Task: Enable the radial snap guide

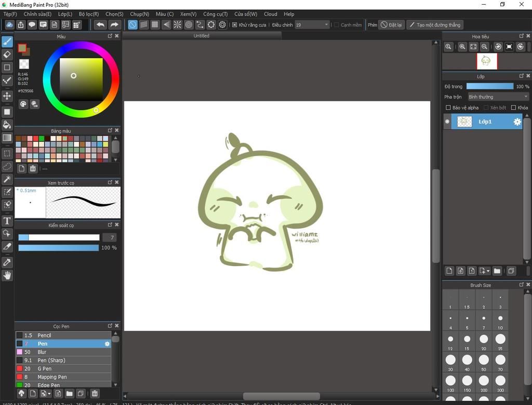Action: click(178, 25)
